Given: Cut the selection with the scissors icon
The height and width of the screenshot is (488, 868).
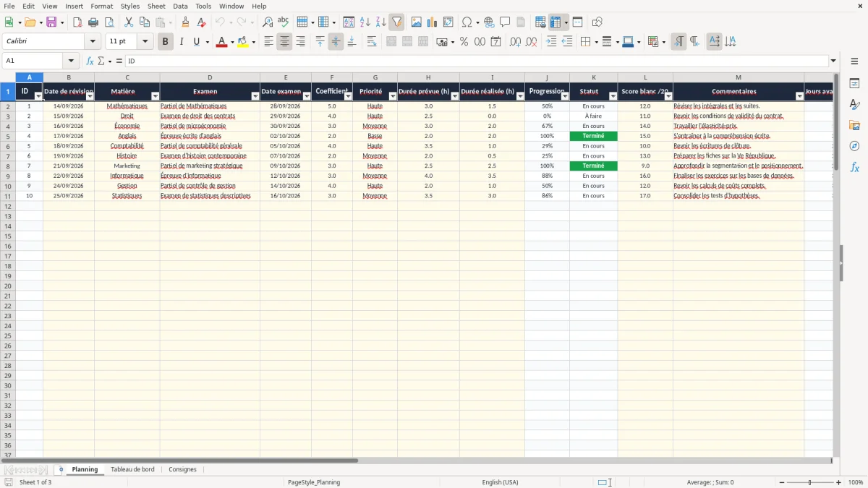Looking at the screenshot, I should pos(129,22).
